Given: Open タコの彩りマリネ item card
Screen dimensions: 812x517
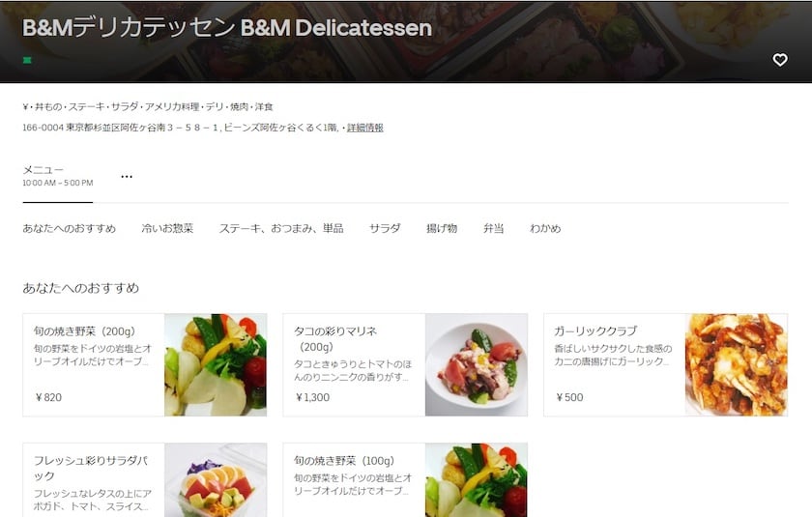Looking at the screenshot, I should pyautogui.click(x=405, y=365).
